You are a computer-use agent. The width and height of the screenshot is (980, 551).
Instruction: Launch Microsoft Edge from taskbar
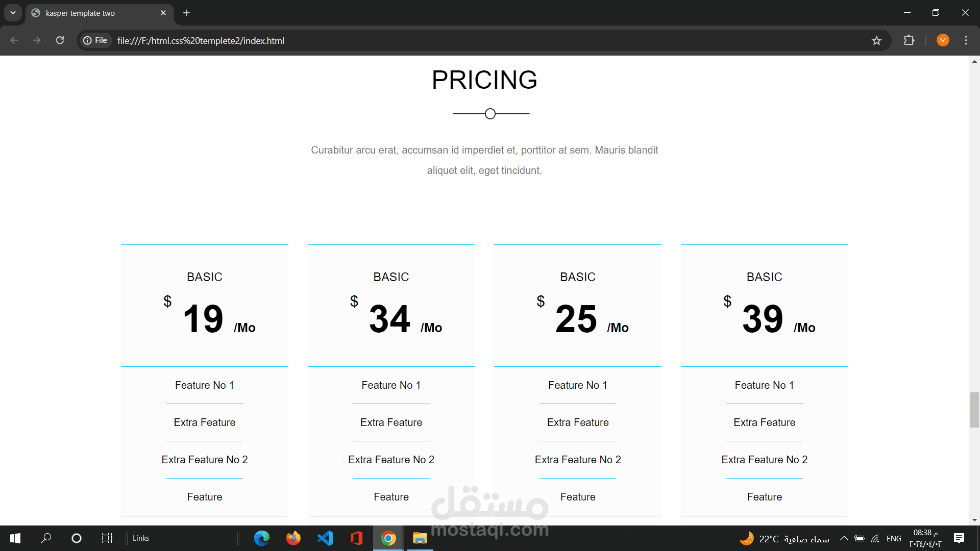pos(262,538)
